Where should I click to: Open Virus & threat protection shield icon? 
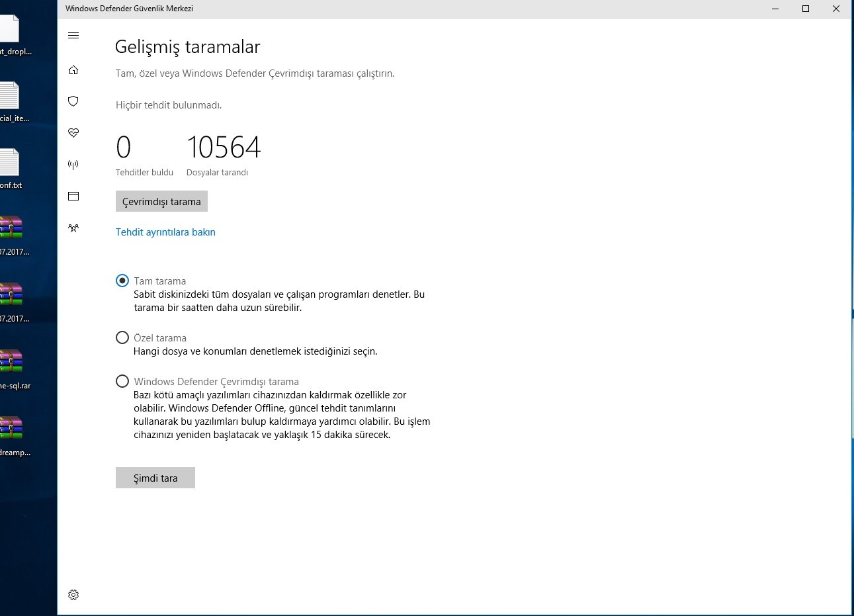73,101
